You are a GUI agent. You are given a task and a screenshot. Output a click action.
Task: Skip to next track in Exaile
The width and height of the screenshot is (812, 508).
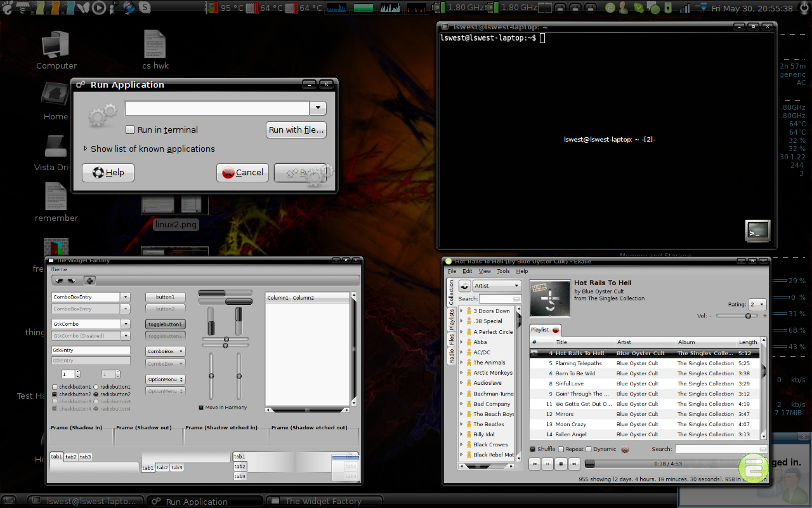tap(574, 464)
